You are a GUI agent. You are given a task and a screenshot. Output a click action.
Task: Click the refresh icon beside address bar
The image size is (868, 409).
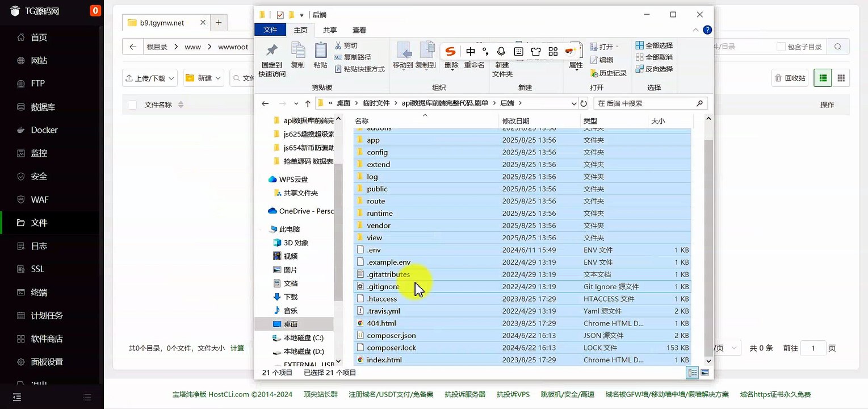pyautogui.click(x=583, y=103)
